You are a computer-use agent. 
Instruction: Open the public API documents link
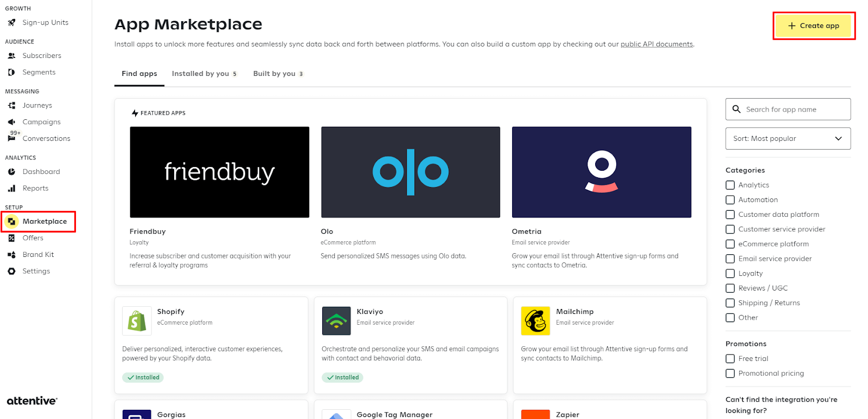tap(656, 44)
